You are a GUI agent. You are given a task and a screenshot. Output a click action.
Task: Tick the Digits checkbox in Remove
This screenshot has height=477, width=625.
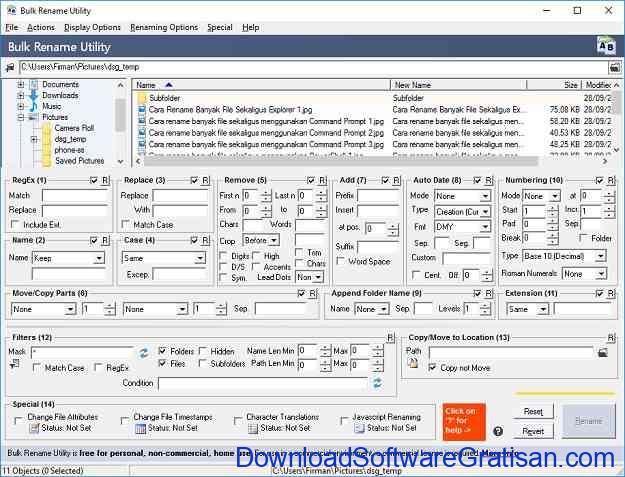pos(224,256)
